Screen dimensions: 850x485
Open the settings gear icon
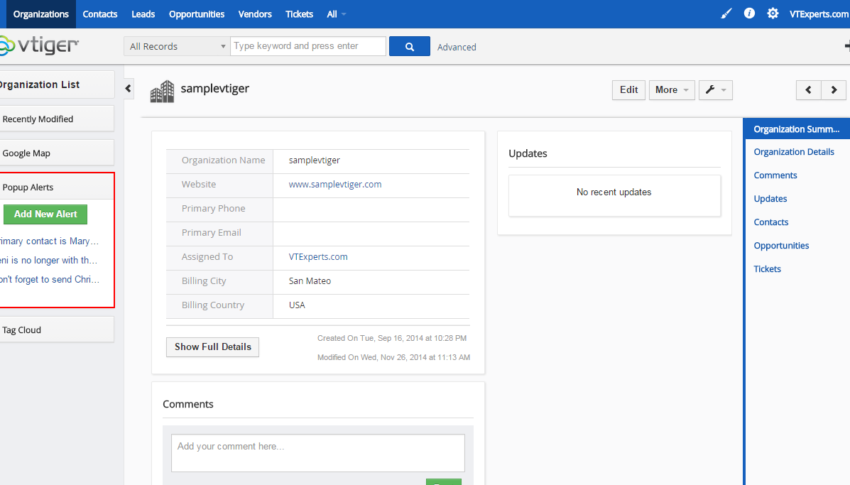(x=772, y=14)
